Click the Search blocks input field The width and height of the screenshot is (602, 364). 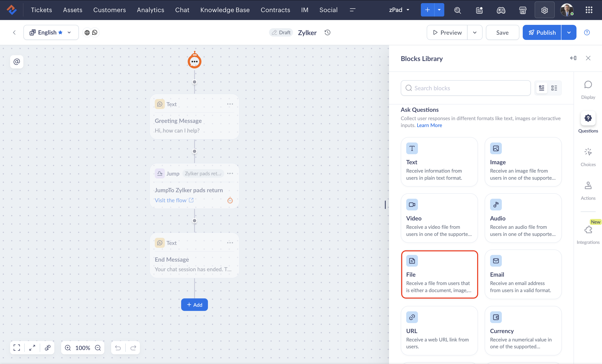coord(465,88)
